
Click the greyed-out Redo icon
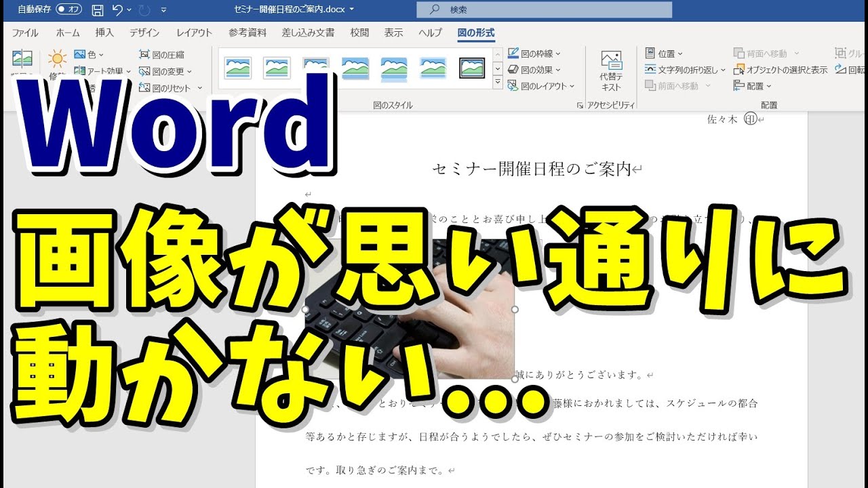click(143, 9)
